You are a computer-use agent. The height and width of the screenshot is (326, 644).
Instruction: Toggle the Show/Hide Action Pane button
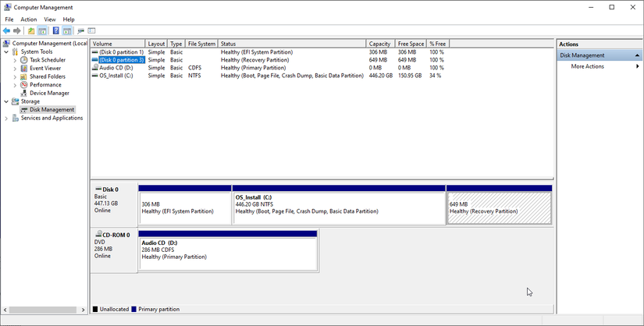click(68, 30)
